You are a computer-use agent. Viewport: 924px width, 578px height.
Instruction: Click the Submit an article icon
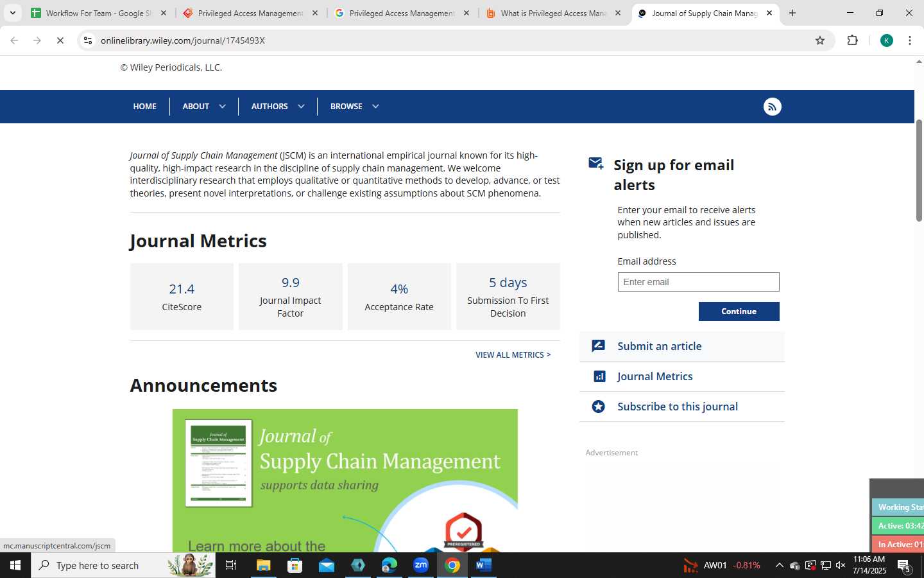coord(598,346)
